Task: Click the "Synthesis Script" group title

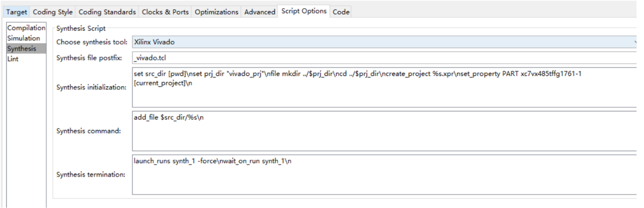Action: click(x=81, y=28)
